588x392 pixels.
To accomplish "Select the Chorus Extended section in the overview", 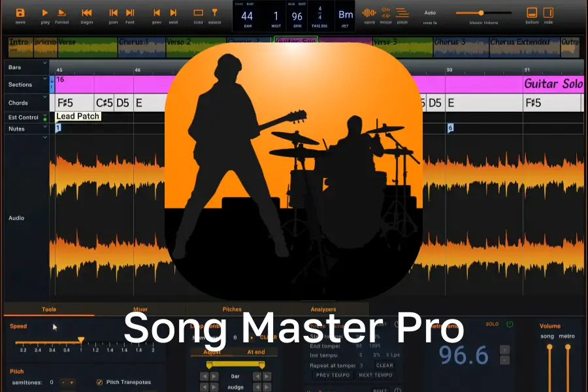I will tap(525, 47).
